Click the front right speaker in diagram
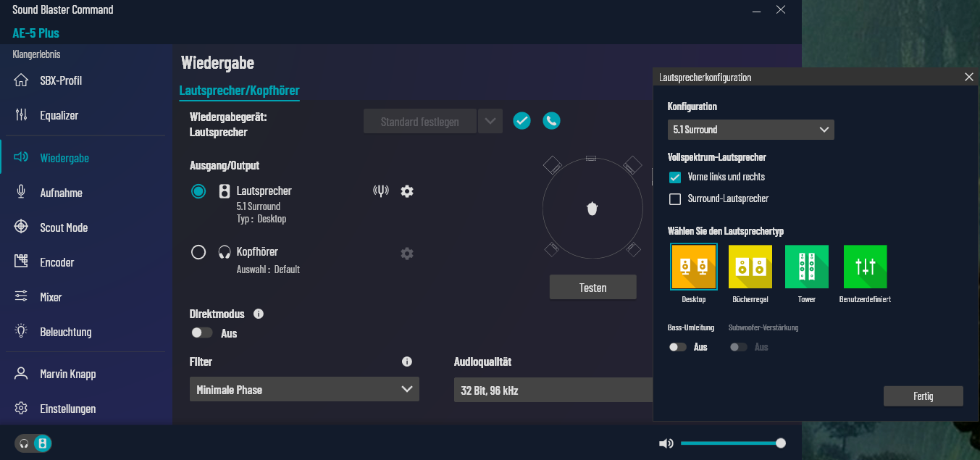The width and height of the screenshot is (980, 460). [632, 165]
